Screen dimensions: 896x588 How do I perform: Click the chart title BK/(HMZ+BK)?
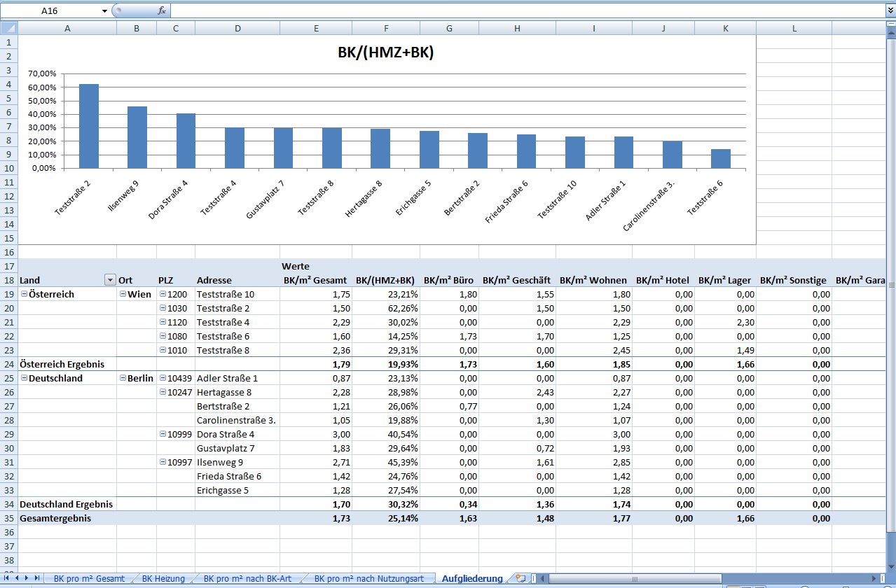coord(386,52)
